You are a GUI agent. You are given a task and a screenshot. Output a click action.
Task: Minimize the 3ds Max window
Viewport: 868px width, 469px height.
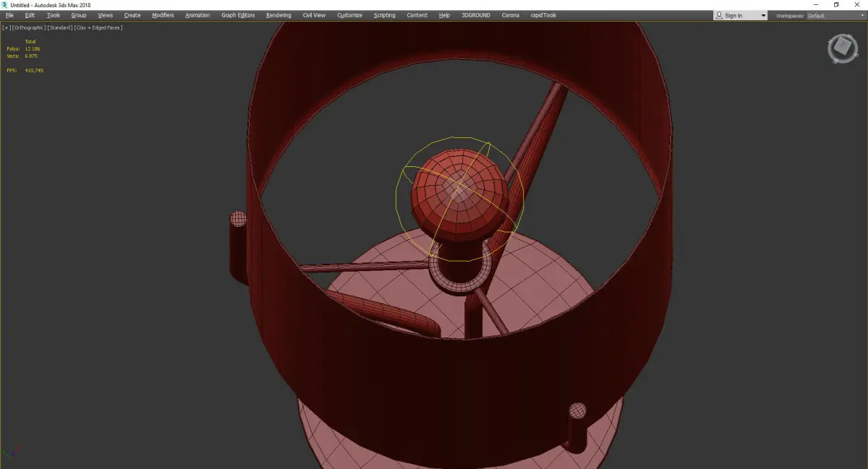[816, 5]
